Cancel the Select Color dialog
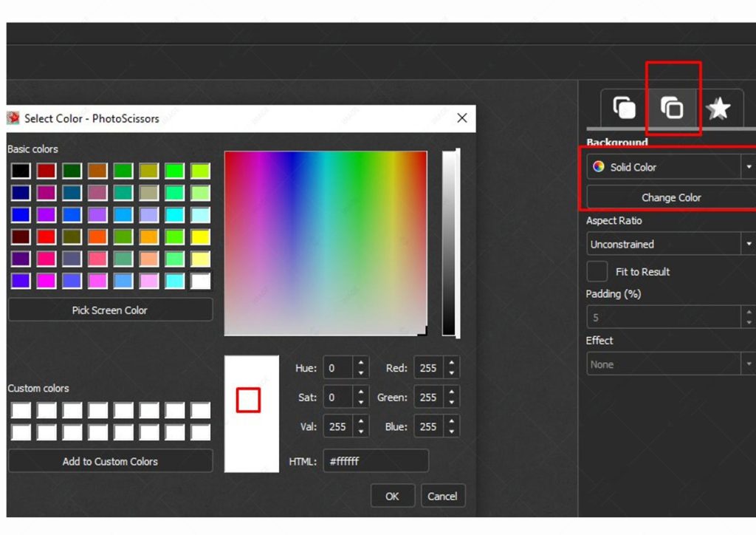The width and height of the screenshot is (756, 535). [442, 495]
